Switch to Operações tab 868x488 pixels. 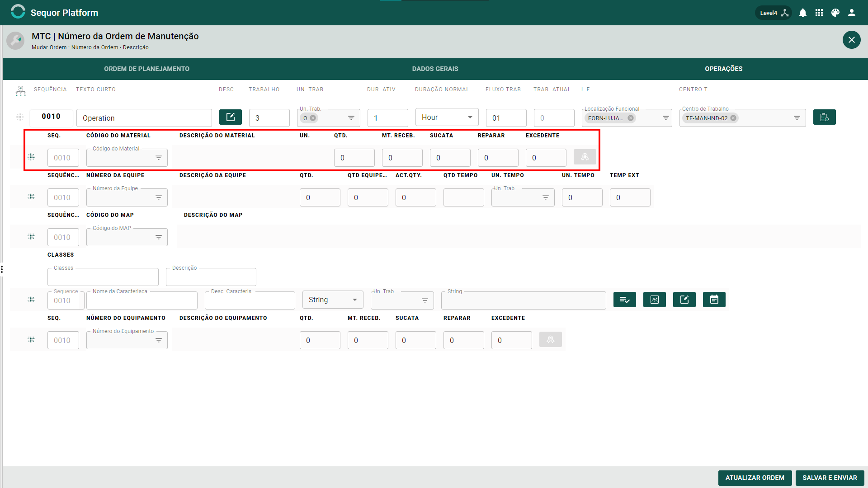[723, 69]
